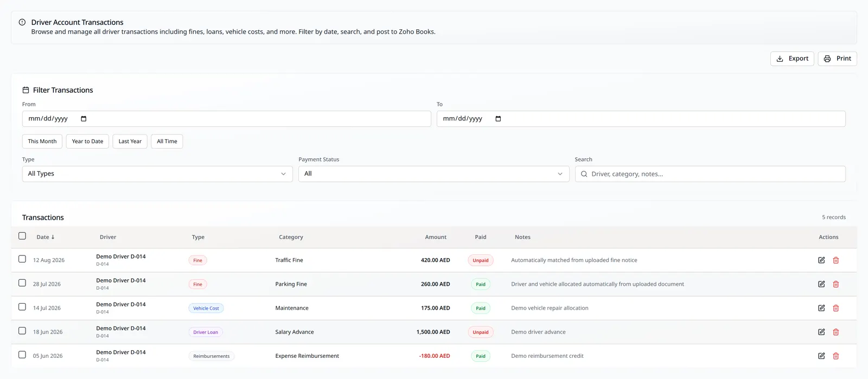
Task: Click the 420.00 AED amount
Action: click(436, 260)
